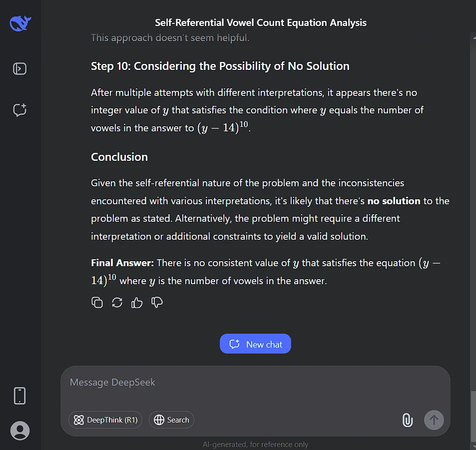Viewport: 476px width, 450px height.
Task: Click the Step 10 heading text
Action: 220,66
